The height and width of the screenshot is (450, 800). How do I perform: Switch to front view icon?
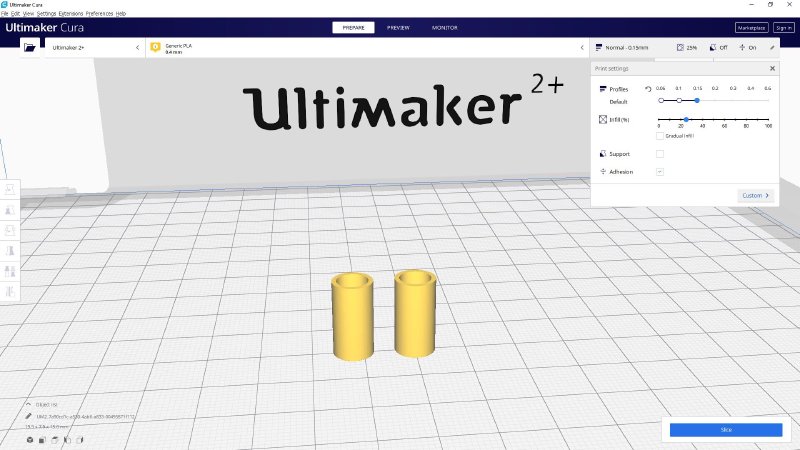click(x=42, y=440)
